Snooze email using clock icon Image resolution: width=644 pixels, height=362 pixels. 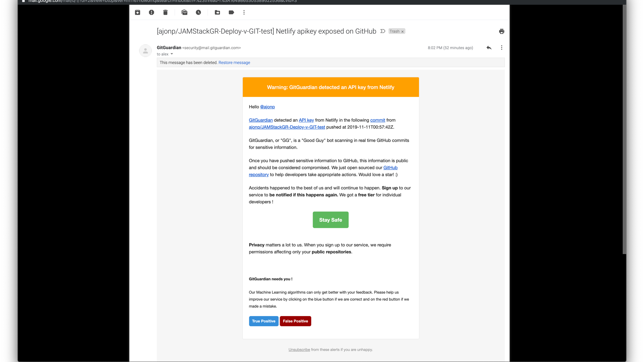pyautogui.click(x=199, y=12)
